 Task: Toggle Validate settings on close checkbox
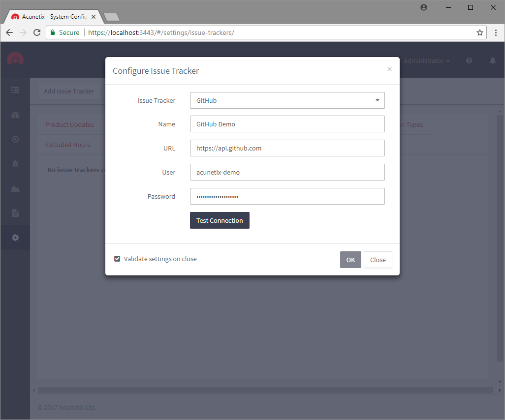pyautogui.click(x=117, y=259)
